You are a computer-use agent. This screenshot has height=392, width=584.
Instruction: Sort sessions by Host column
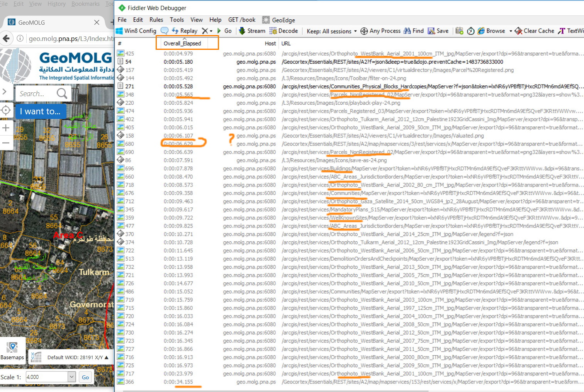tap(270, 44)
